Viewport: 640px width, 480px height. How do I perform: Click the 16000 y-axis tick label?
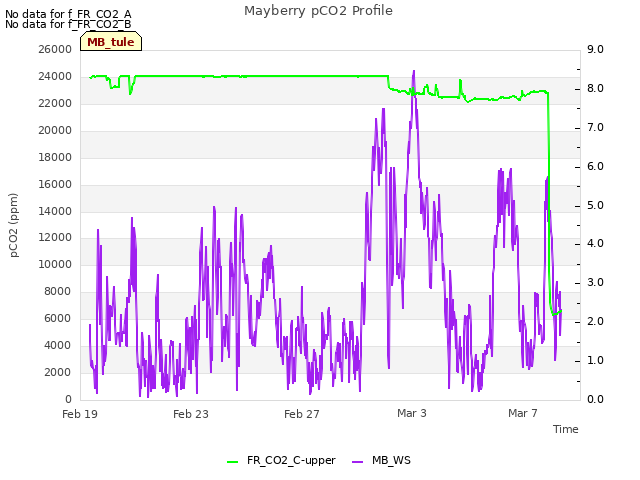pyautogui.click(x=55, y=184)
